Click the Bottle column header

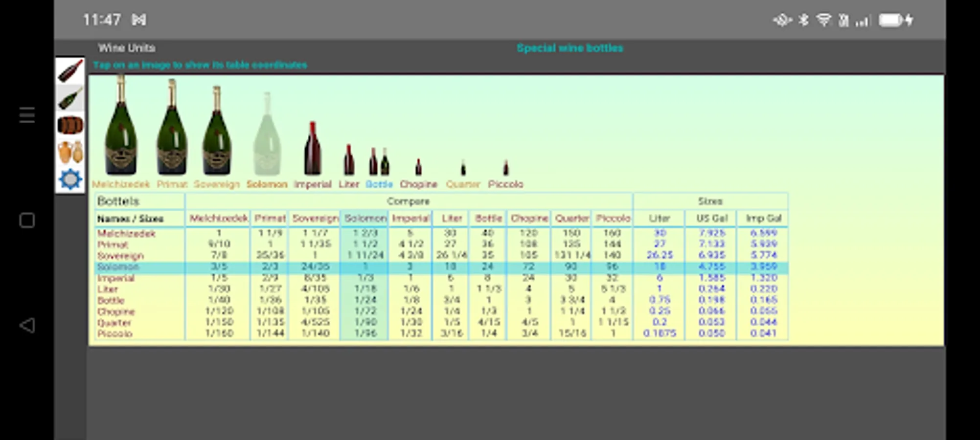pos(489,219)
